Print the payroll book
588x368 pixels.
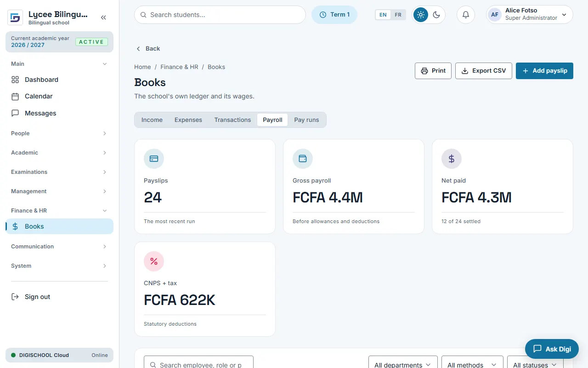point(433,71)
